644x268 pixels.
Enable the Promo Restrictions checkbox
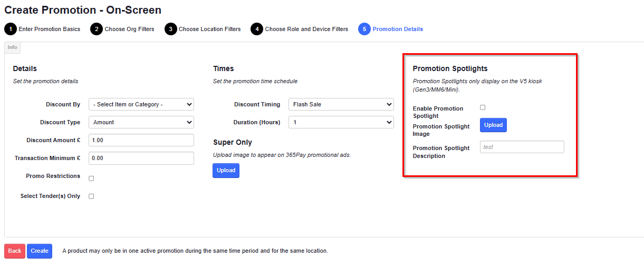pyautogui.click(x=91, y=178)
